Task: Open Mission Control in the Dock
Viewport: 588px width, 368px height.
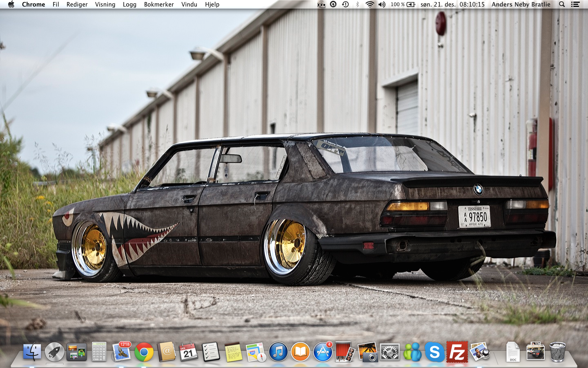Action: [x=77, y=352]
